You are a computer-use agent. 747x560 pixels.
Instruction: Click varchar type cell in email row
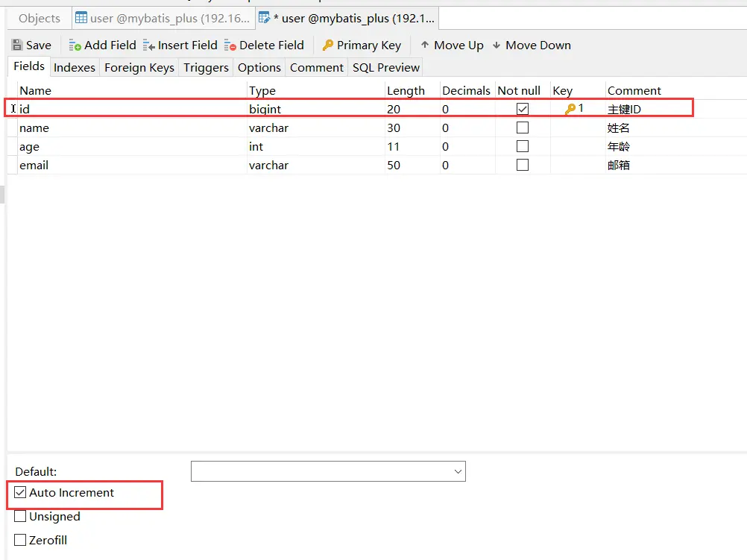pos(316,165)
